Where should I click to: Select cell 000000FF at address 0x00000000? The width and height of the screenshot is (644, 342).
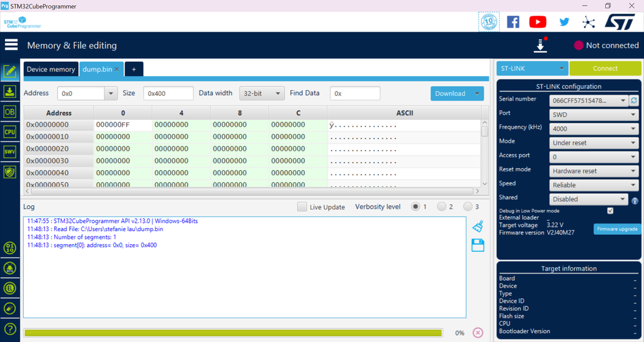tap(122, 125)
